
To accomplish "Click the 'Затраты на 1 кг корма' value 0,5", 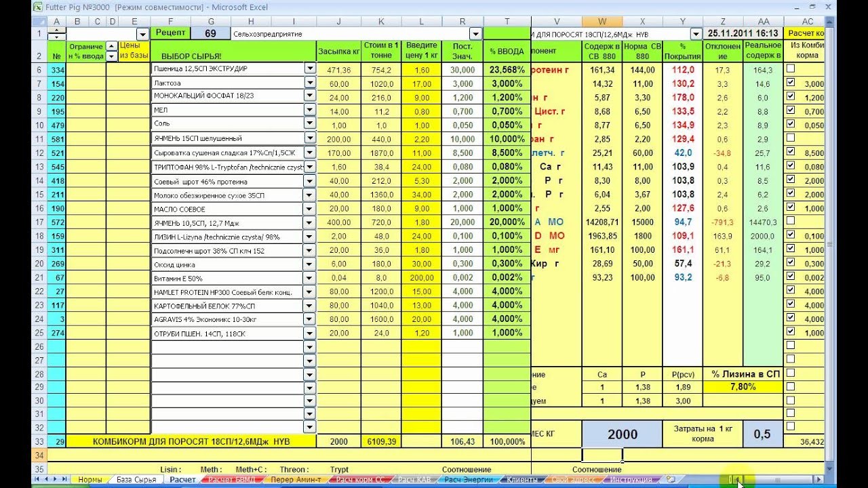I will click(x=762, y=434).
